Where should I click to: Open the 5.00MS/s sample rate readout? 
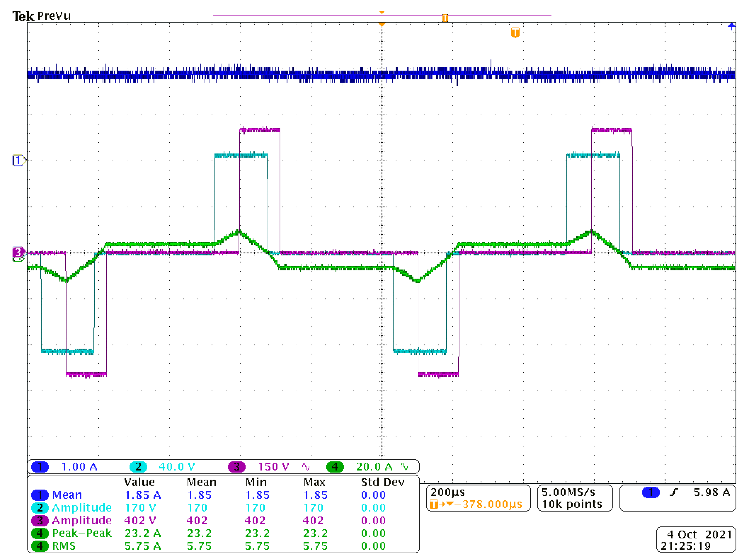[x=568, y=492]
